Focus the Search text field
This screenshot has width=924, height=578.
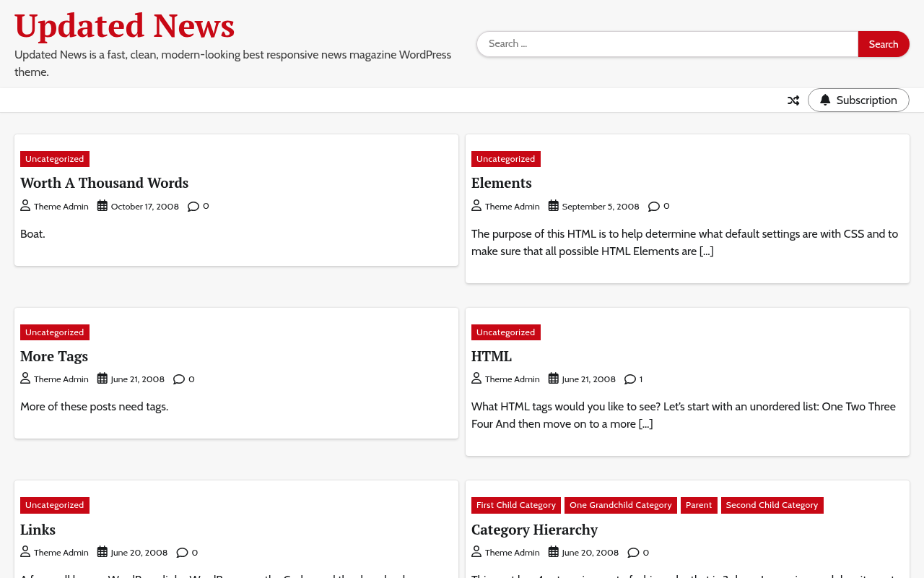pos(667,44)
